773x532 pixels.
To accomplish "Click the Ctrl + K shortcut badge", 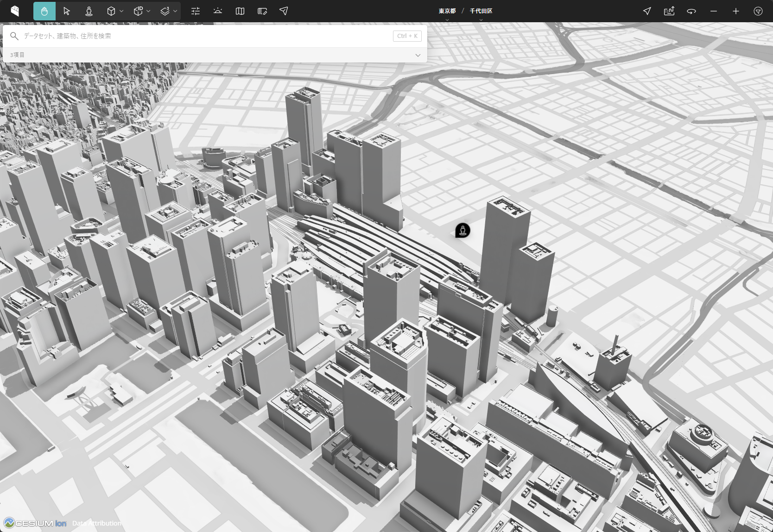I will (x=407, y=36).
